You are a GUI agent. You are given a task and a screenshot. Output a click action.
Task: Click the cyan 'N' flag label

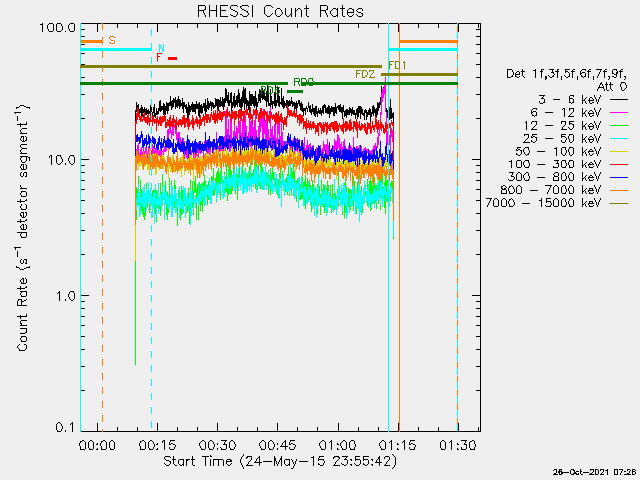[161, 48]
